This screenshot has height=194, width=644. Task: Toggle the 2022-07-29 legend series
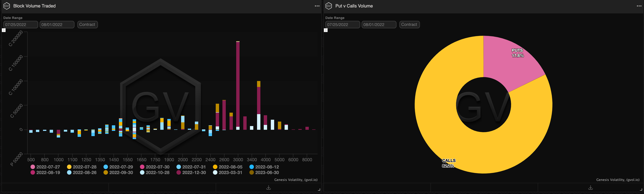118,167
